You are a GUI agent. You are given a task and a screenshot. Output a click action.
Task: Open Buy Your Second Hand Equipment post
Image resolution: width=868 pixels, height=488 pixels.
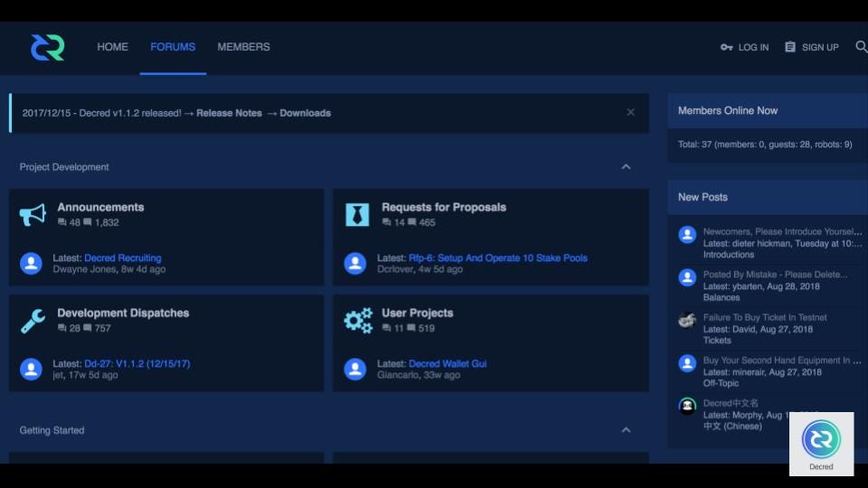pyautogui.click(x=782, y=361)
